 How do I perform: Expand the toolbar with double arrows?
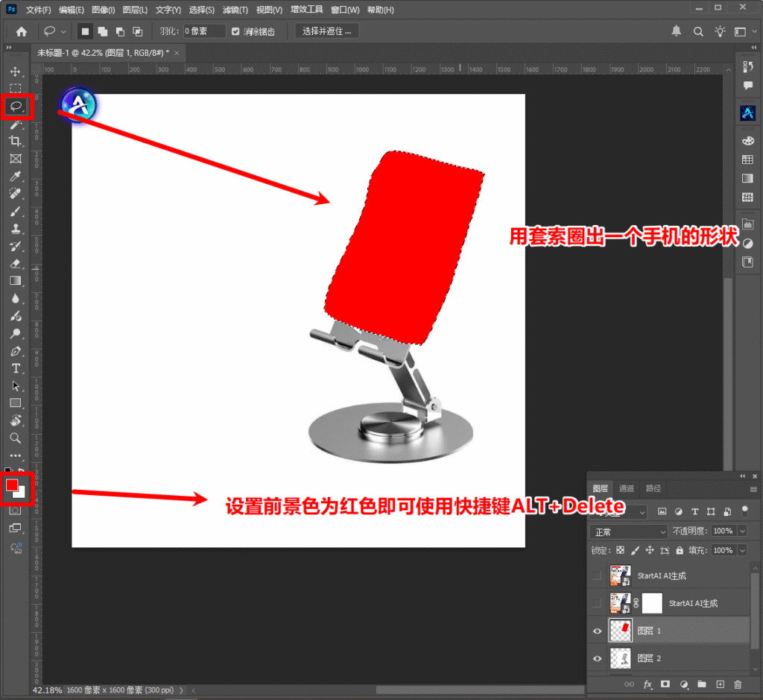[x=9, y=47]
